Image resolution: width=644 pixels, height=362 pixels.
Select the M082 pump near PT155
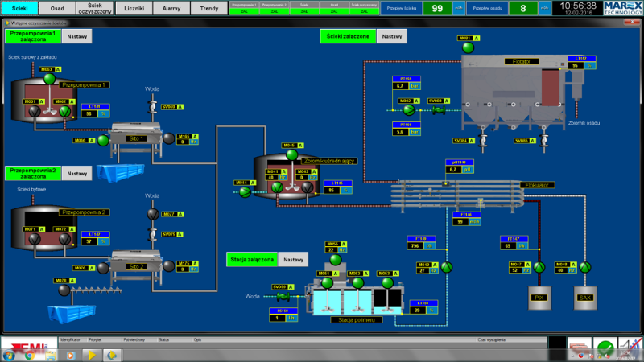(x=408, y=109)
